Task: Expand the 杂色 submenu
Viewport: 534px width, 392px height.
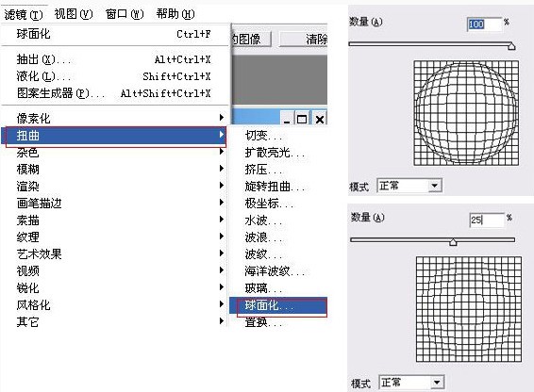Action: [114, 153]
